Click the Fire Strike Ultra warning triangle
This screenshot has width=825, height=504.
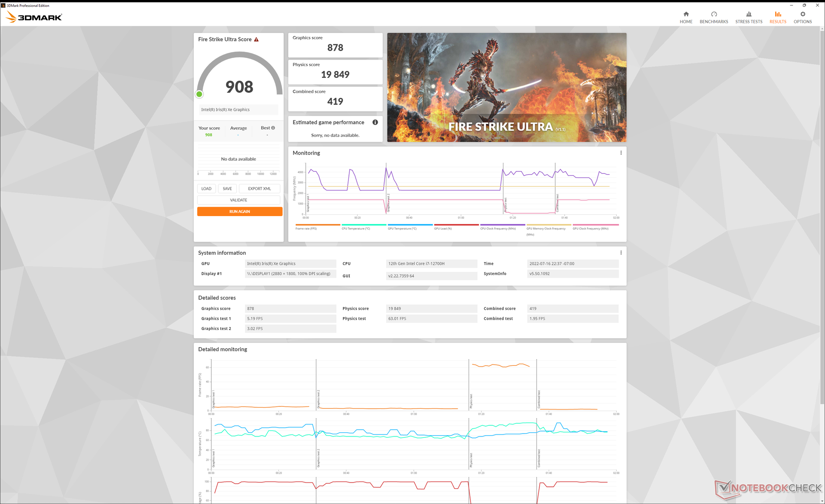(257, 40)
